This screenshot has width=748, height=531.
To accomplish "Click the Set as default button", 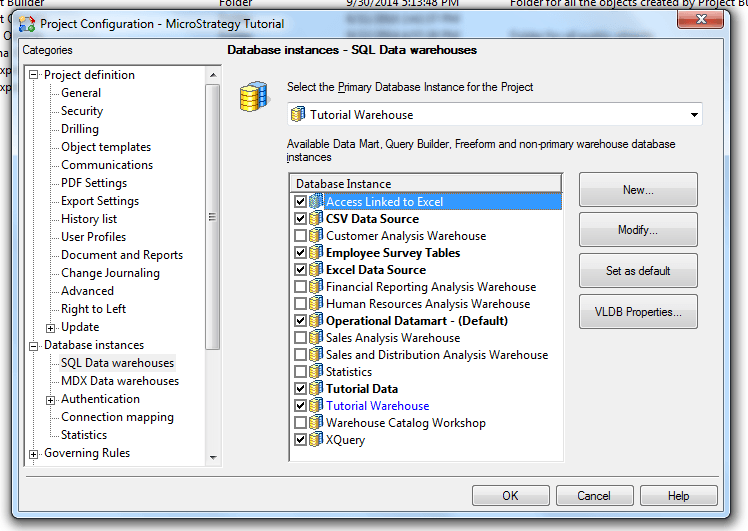I will [x=638, y=271].
